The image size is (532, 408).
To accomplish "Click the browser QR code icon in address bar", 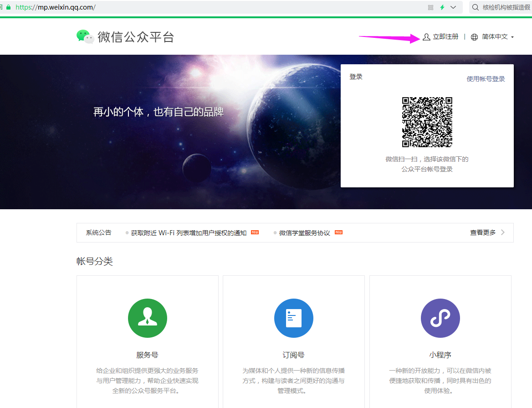I will (430, 7).
